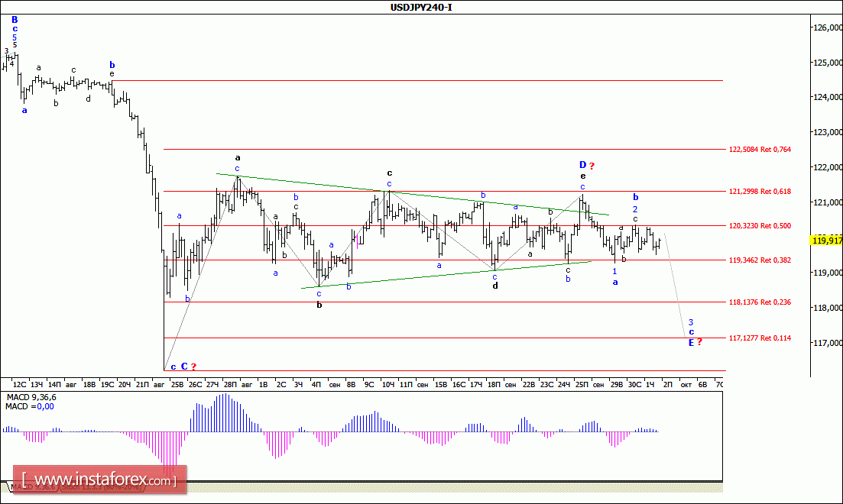Viewport: 843px width, 504px height.
Task: Click the blue B wave label at chart top-left
Action: point(15,20)
